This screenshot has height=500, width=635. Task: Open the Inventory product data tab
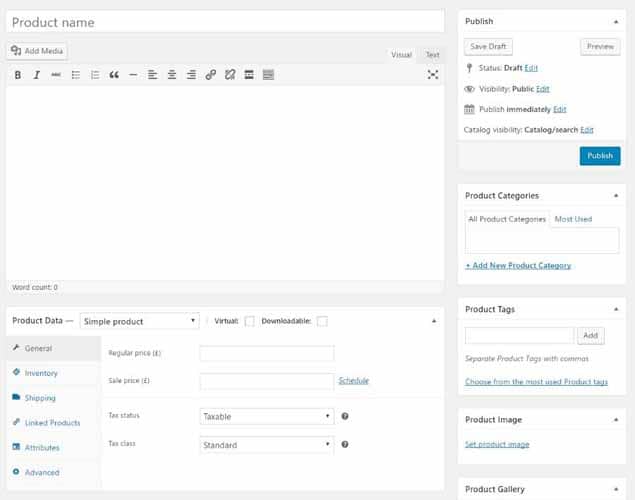click(53, 373)
